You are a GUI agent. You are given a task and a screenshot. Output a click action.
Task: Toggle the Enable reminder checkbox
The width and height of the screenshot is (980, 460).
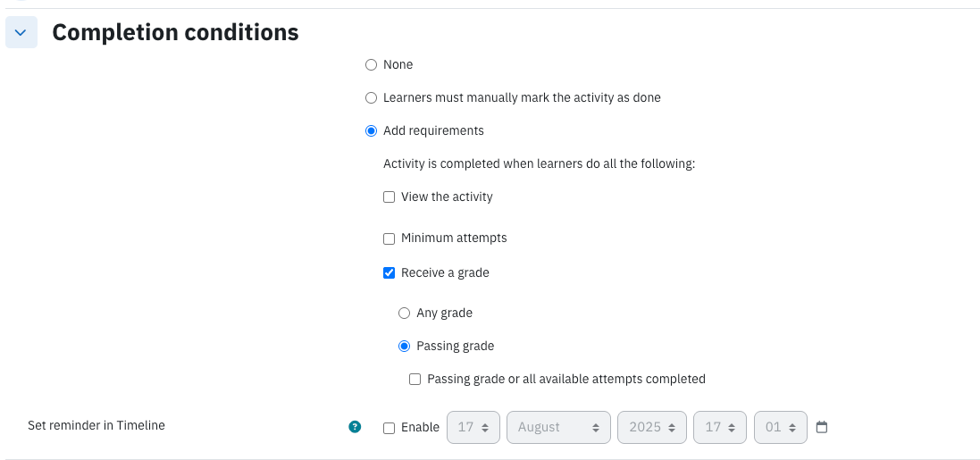point(389,428)
